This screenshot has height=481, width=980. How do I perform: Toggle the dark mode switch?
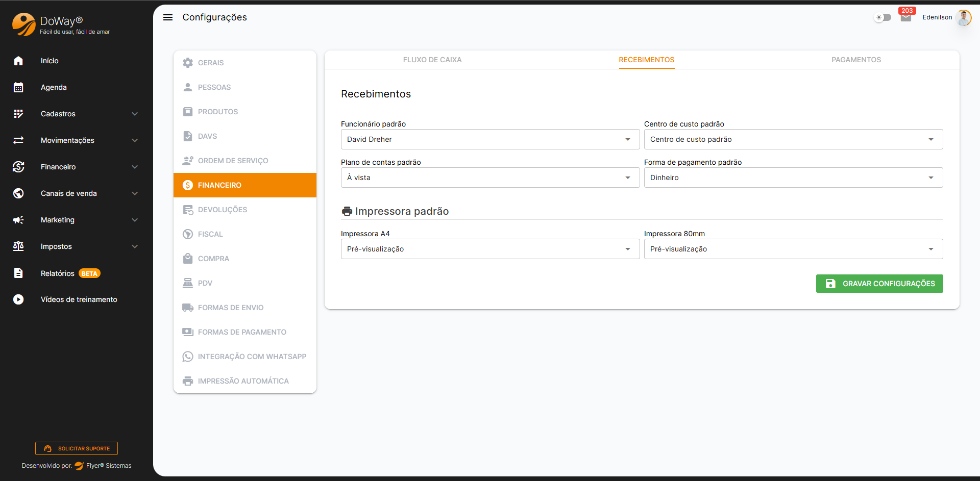[883, 17]
